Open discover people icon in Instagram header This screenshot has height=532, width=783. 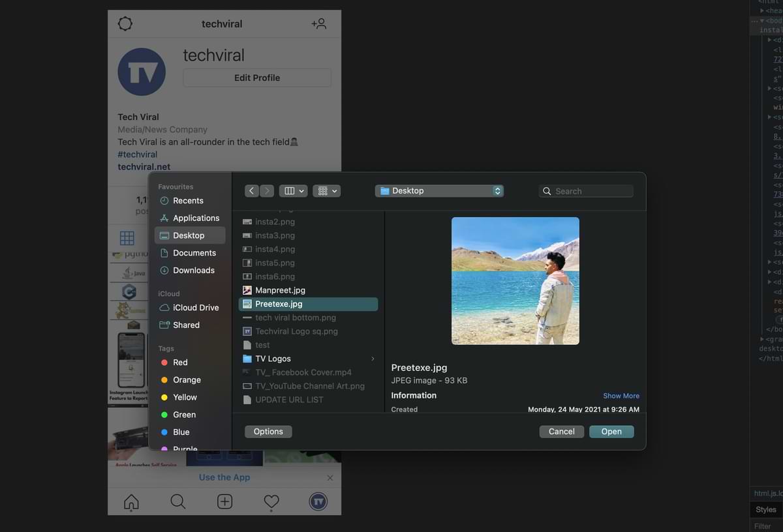(x=318, y=24)
